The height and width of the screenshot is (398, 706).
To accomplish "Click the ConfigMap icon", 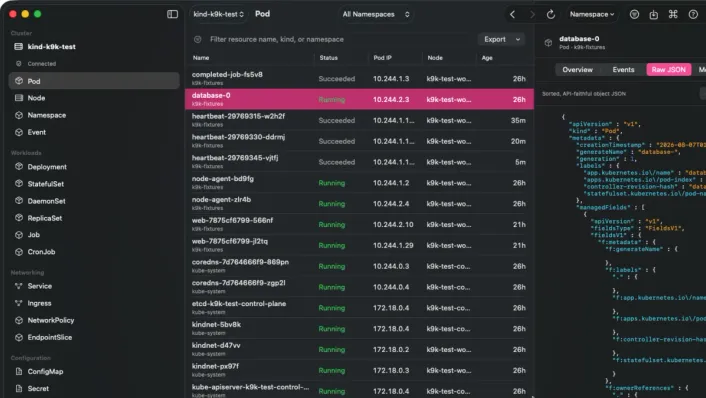I will [x=19, y=371].
